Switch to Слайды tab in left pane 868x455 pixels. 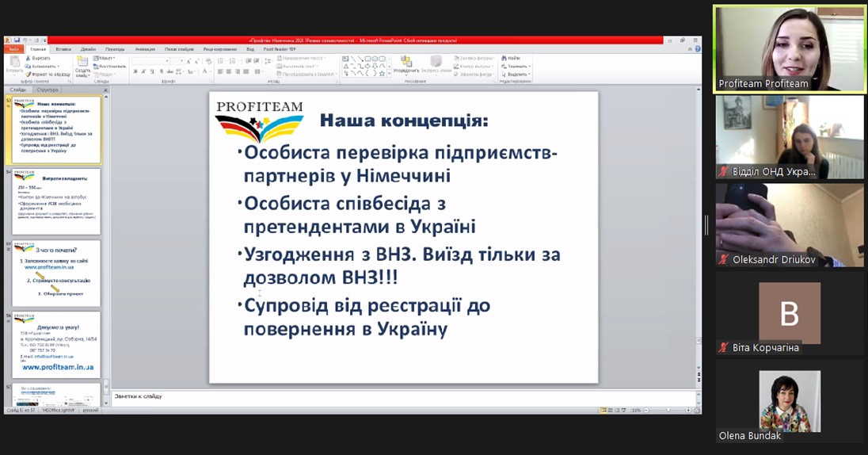click(x=17, y=90)
